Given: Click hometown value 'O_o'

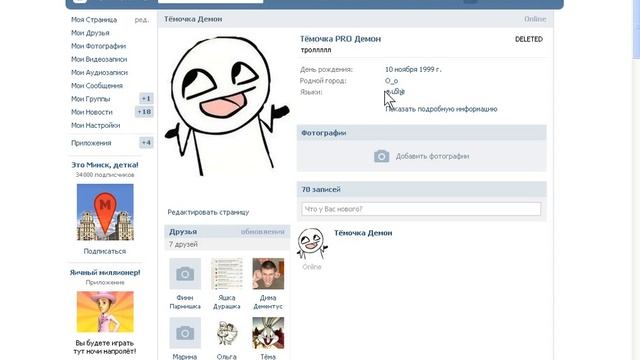Looking at the screenshot, I should coord(391,81).
